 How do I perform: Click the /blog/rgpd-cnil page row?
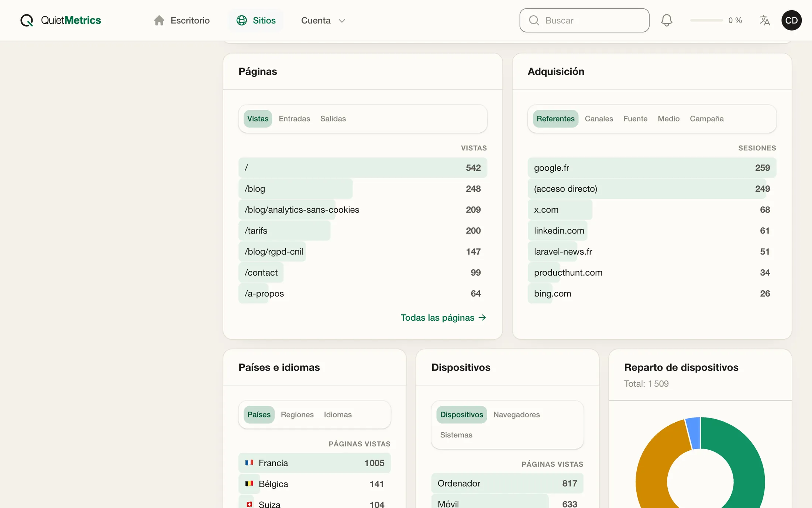click(362, 252)
